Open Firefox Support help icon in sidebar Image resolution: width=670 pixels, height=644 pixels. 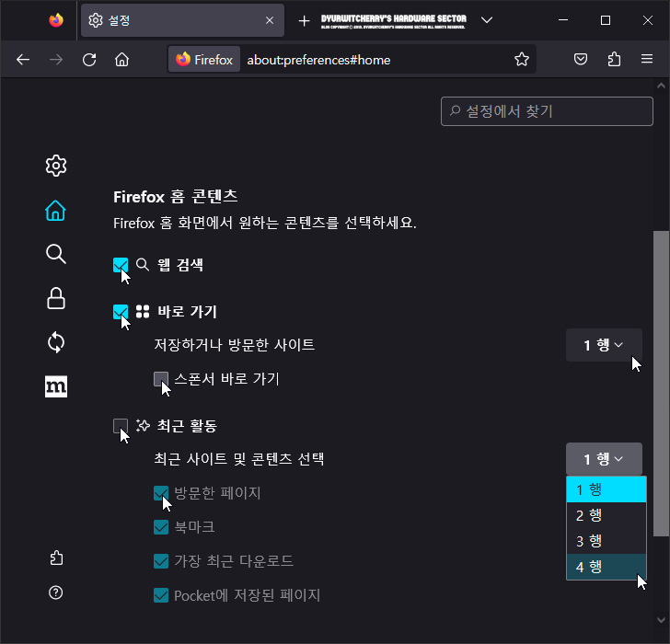[x=56, y=592]
